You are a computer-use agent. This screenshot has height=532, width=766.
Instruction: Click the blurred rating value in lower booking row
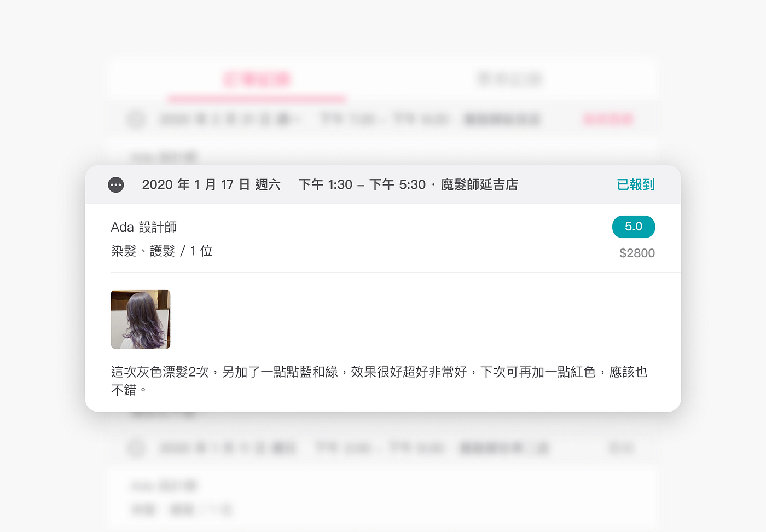621,448
